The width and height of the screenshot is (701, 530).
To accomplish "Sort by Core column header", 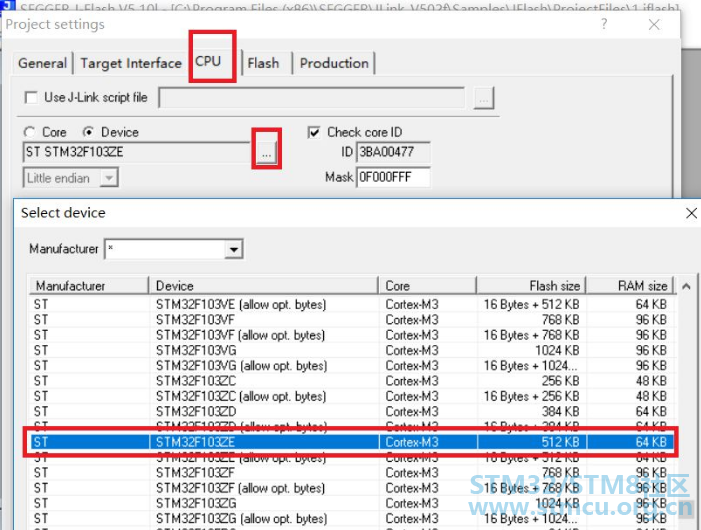I will point(427,286).
